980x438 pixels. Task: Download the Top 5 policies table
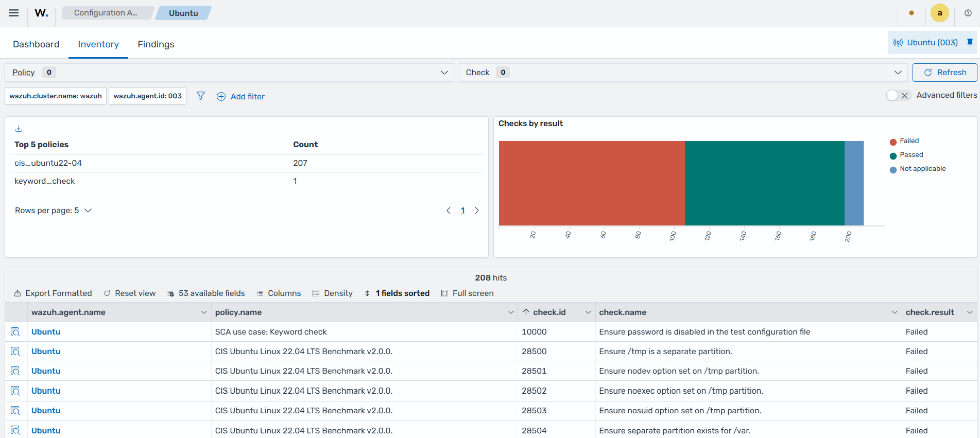[x=19, y=129]
